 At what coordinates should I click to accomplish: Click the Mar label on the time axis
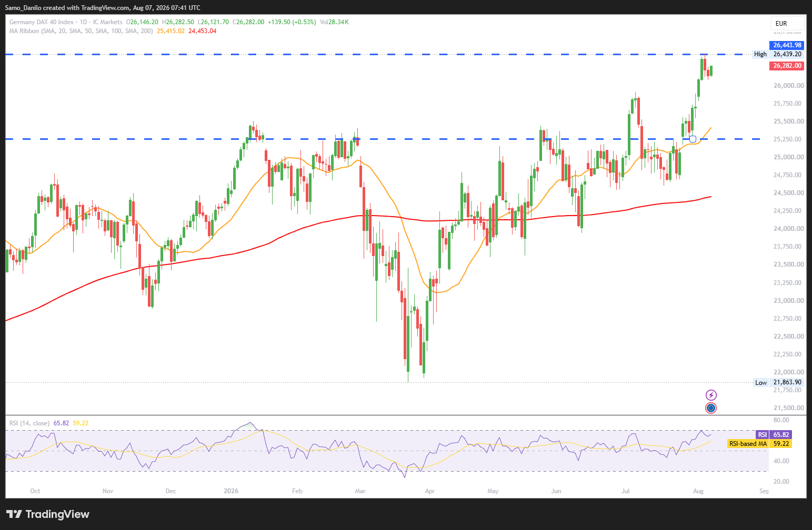pyautogui.click(x=360, y=491)
